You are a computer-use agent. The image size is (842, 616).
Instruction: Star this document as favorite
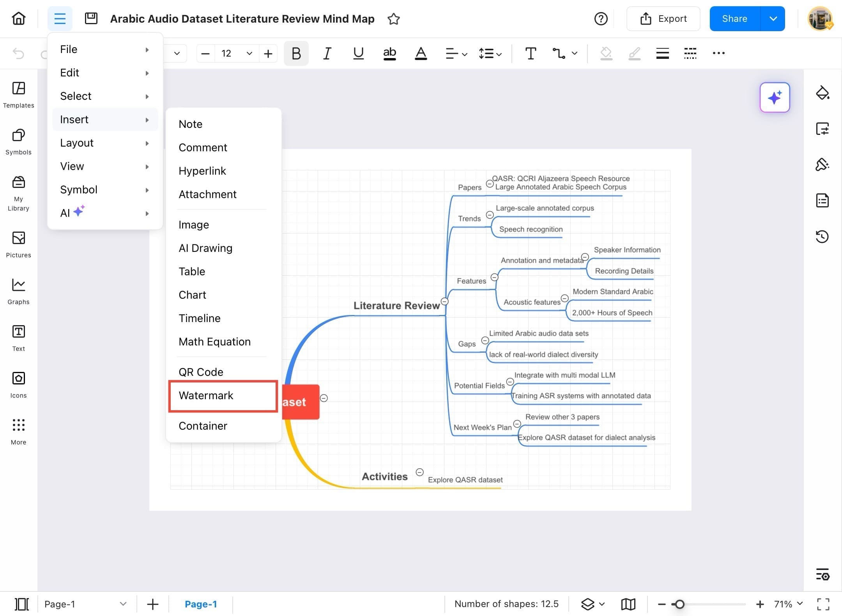(394, 19)
